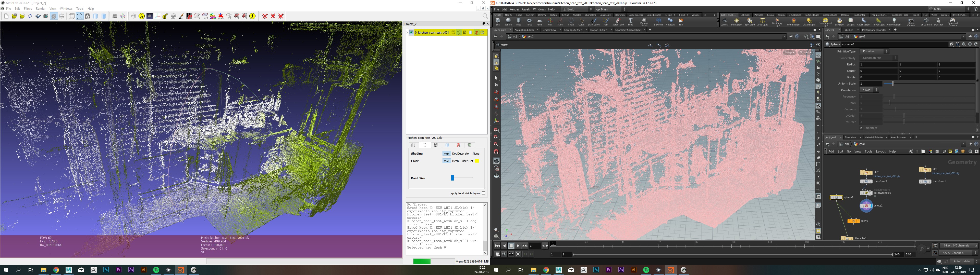Open the Filters menu in MeshLab
This screenshot has height=275, width=980.
28,9
